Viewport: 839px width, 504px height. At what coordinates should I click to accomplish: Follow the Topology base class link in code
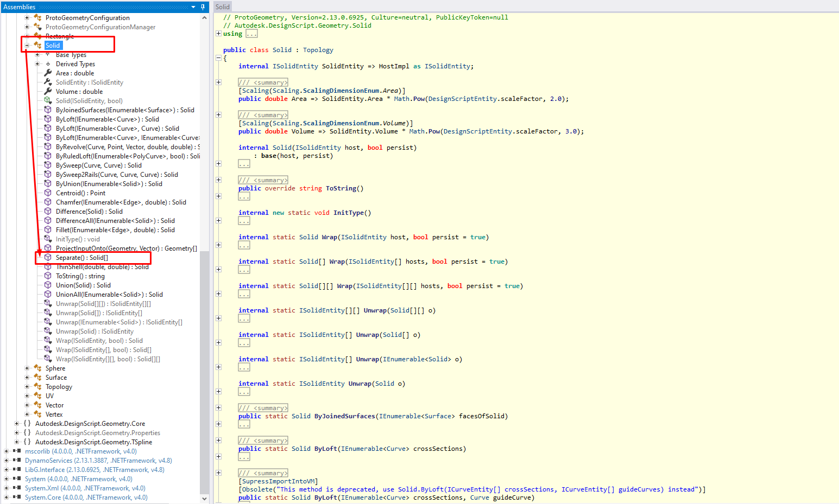318,50
